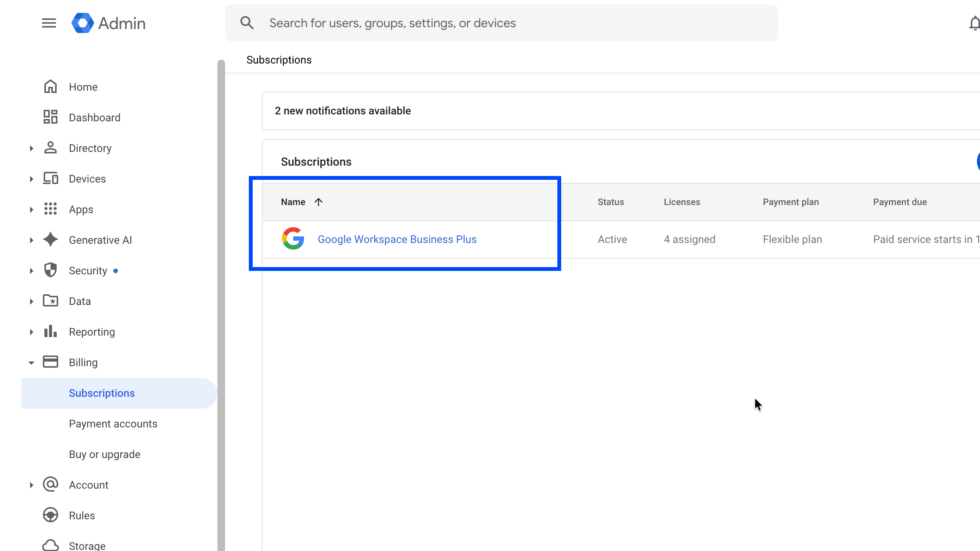Click the Google G subscription logo
980x551 pixels.
coord(293,239)
